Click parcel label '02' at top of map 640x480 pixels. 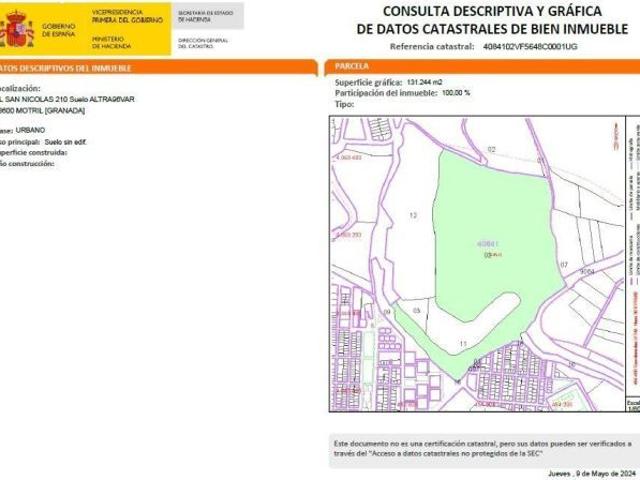491,149
